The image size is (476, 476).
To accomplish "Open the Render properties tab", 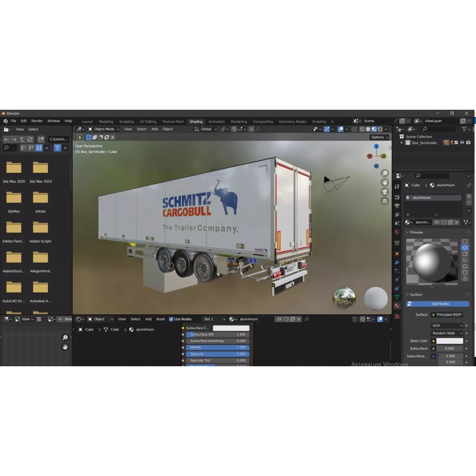I will (397, 197).
